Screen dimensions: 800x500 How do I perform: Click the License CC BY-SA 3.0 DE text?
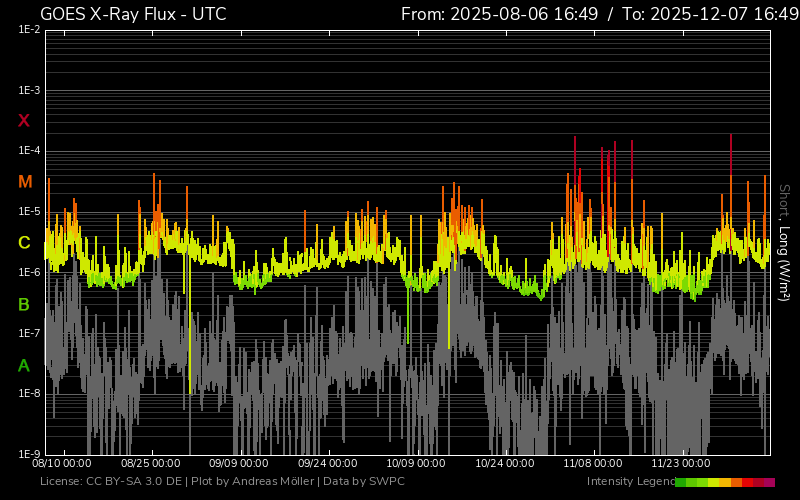point(110,482)
